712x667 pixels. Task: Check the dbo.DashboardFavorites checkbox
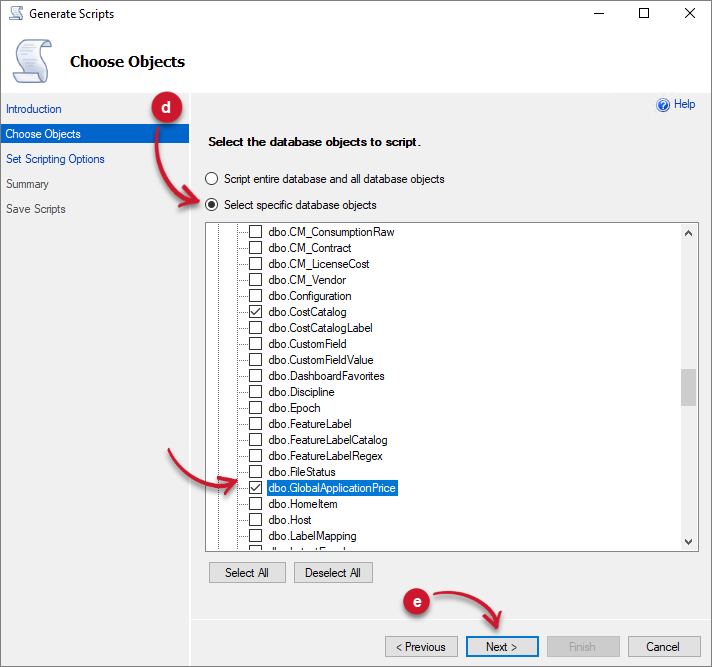pos(256,375)
